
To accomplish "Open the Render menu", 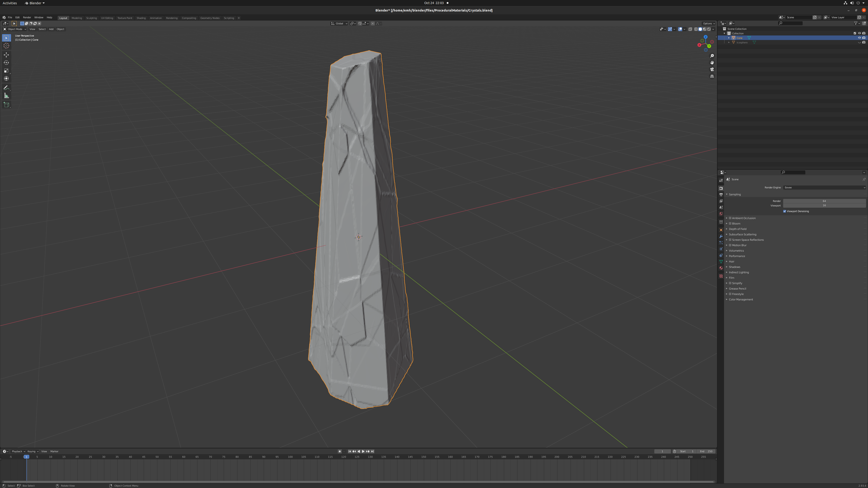I will tap(27, 18).
